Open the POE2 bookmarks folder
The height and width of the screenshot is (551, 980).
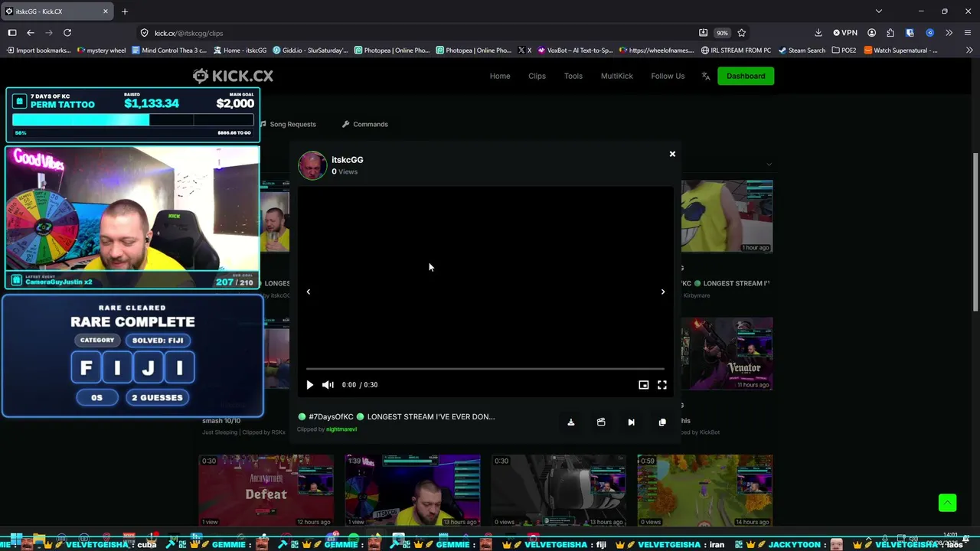pos(844,51)
